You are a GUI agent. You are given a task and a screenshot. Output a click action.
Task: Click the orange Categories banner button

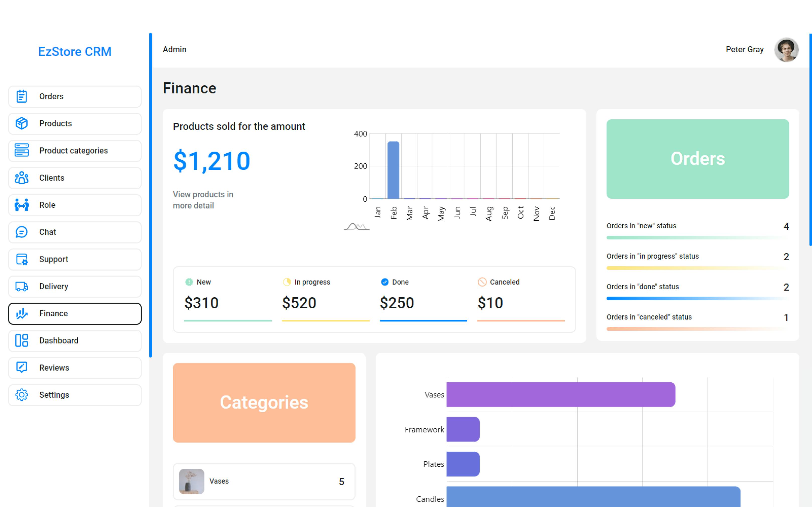(264, 402)
